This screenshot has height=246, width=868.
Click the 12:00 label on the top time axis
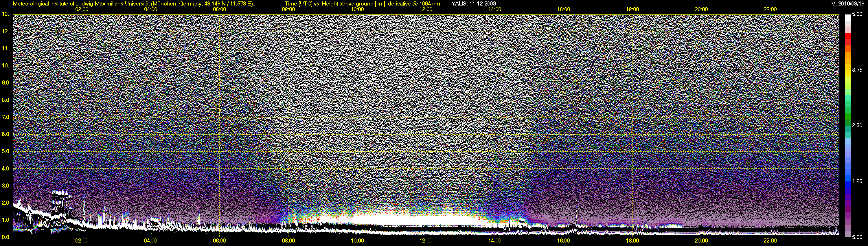click(x=426, y=10)
